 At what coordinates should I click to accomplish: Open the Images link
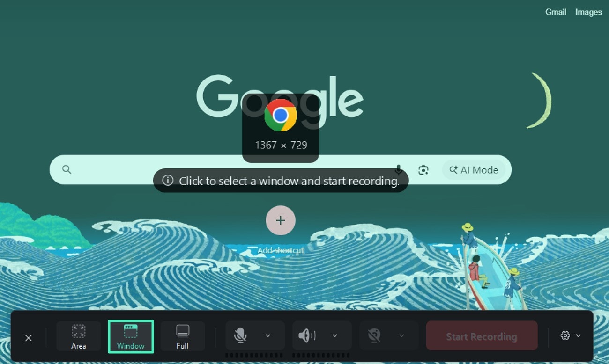588,12
